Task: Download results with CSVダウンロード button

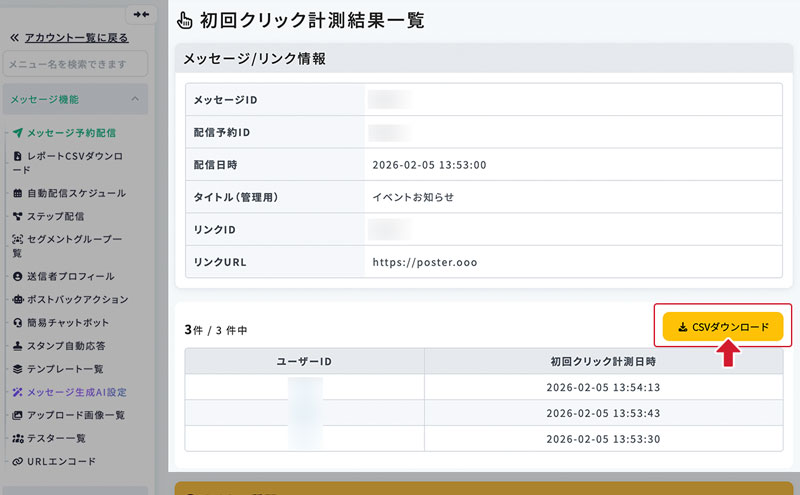Action: [x=722, y=327]
